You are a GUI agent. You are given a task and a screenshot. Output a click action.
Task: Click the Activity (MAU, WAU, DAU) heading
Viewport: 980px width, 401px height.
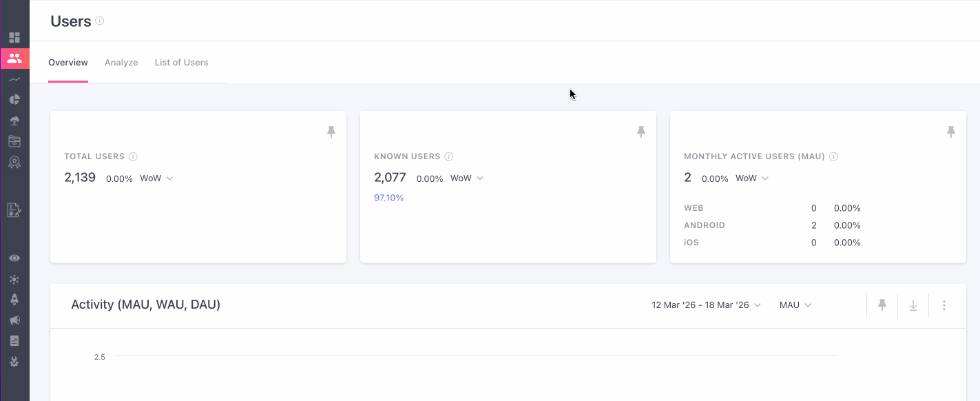[x=146, y=305]
